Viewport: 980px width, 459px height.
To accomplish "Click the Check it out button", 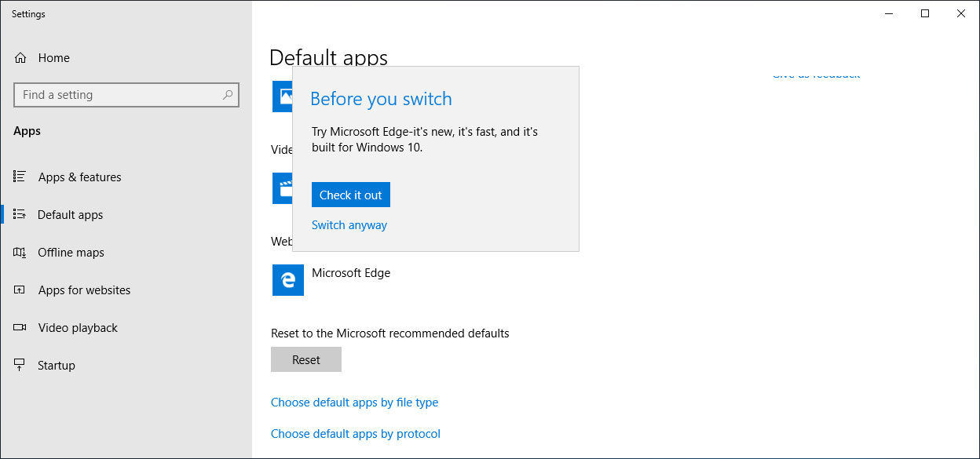I will [x=351, y=195].
